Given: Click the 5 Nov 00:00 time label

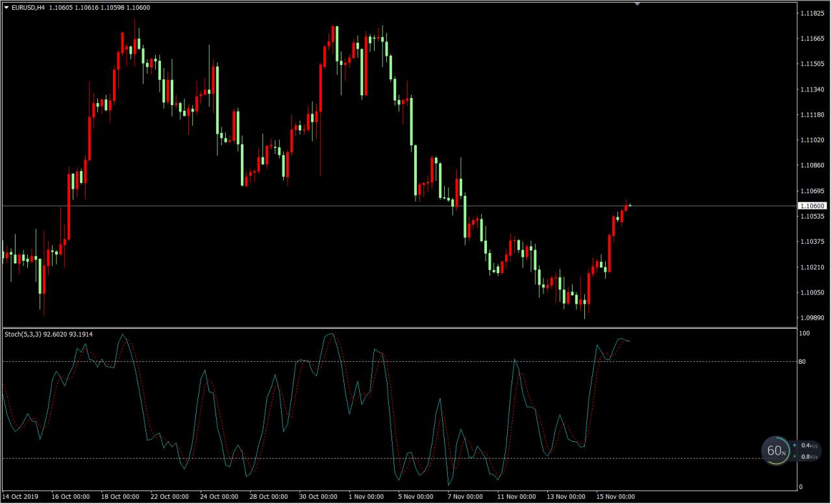Looking at the screenshot, I should [416, 497].
